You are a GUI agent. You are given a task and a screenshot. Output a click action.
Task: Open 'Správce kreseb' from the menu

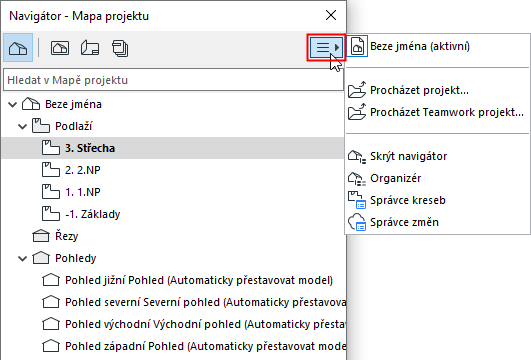438,200
